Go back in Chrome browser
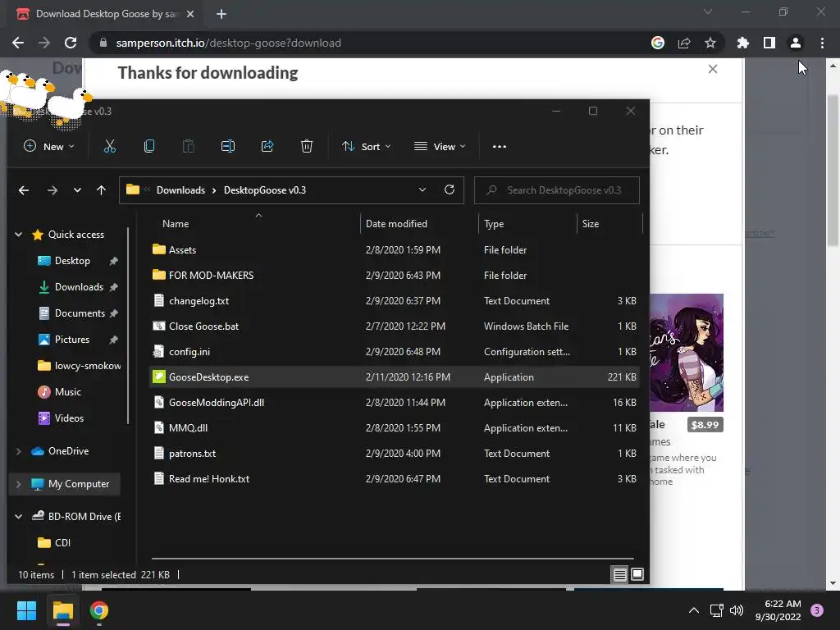This screenshot has height=630, width=840. pyautogui.click(x=18, y=43)
